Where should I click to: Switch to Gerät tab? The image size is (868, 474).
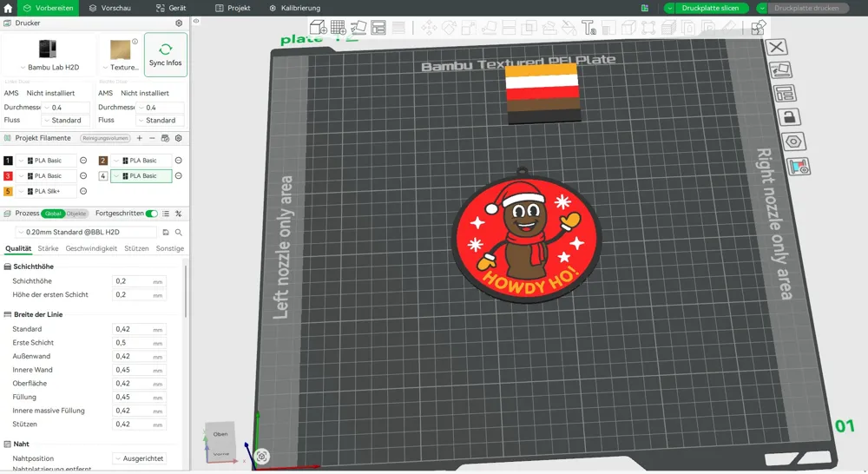pos(171,8)
